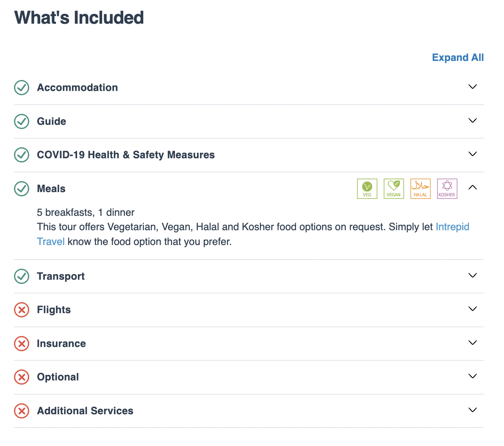Image resolution: width=504 pixels, height=446 pixels.
Task: Click green checkmark icon beside Guide
Action: point(22,121)
